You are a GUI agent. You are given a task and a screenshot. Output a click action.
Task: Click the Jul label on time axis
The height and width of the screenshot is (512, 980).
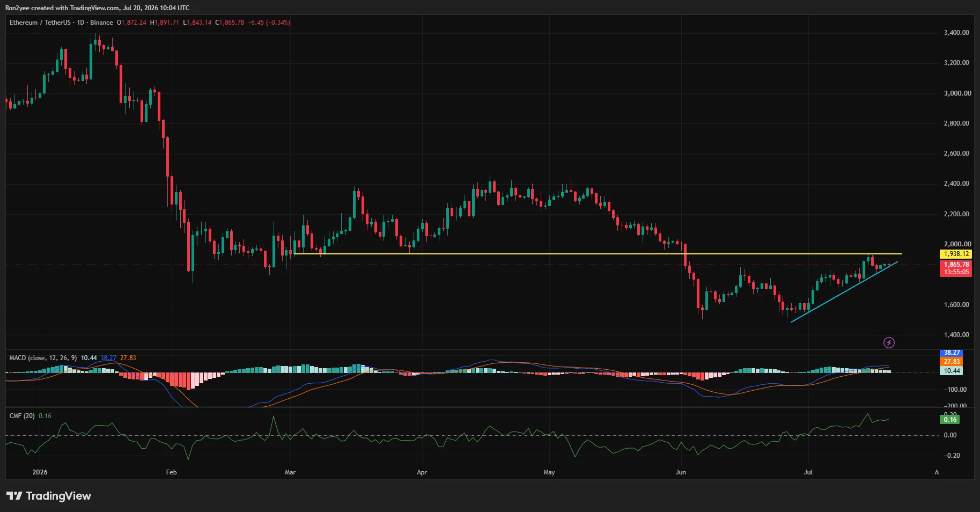[x=808, y=472]
